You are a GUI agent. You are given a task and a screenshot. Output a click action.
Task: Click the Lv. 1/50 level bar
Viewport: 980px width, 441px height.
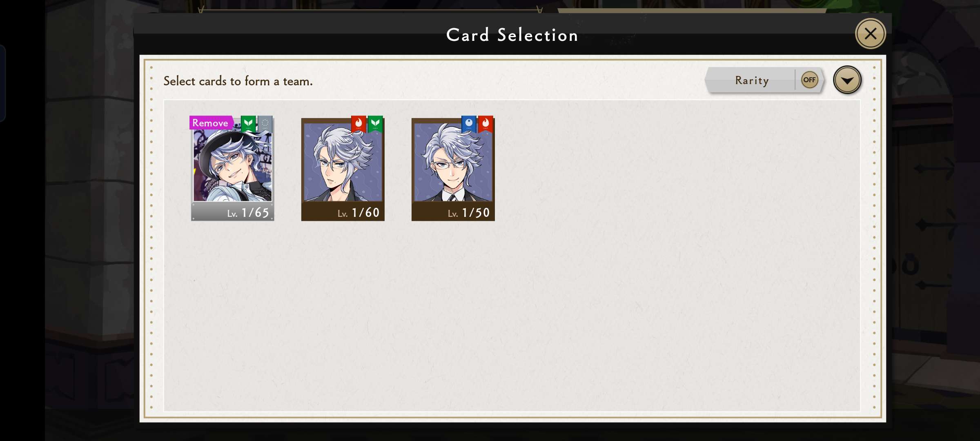pyautogui.click(x=453, y=212)
